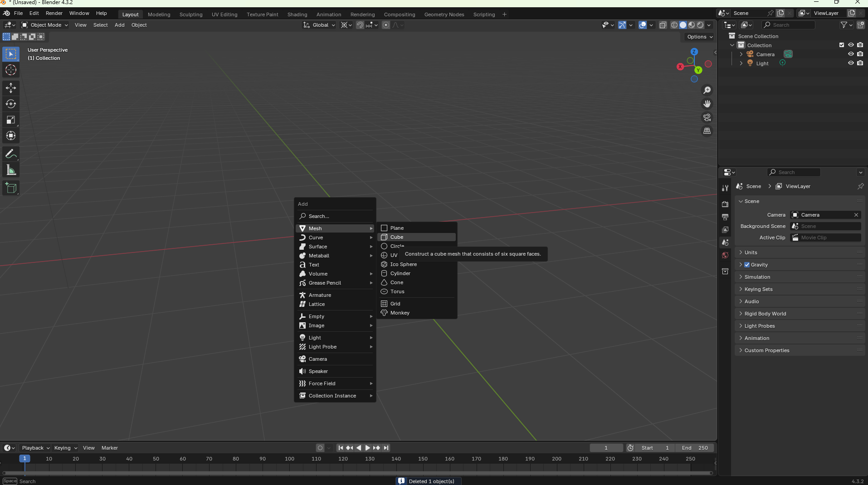
Task: Select the Measure tool
Action: pos(11,170)
